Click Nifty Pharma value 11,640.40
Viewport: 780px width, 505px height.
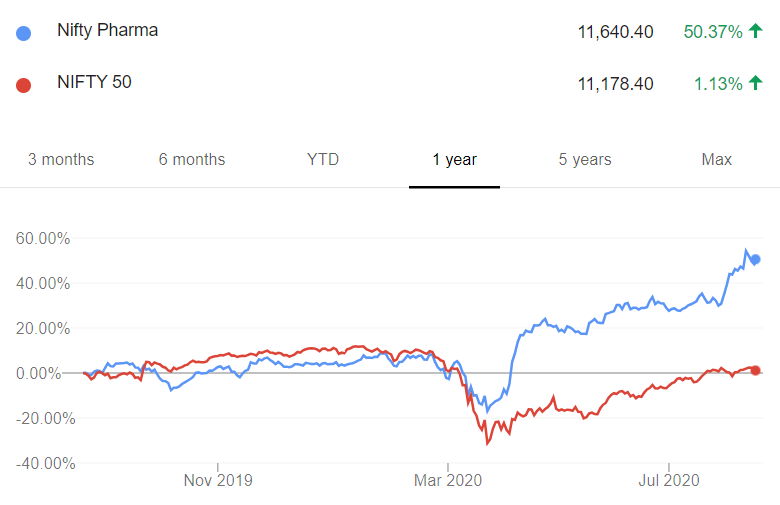click(615, 32)
